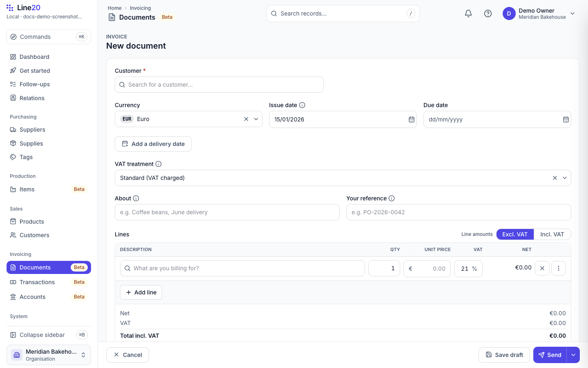Open Dashboard in the sidebar
Image resolution: width=588 pixels, height=368 pixels.
[49, 57]
